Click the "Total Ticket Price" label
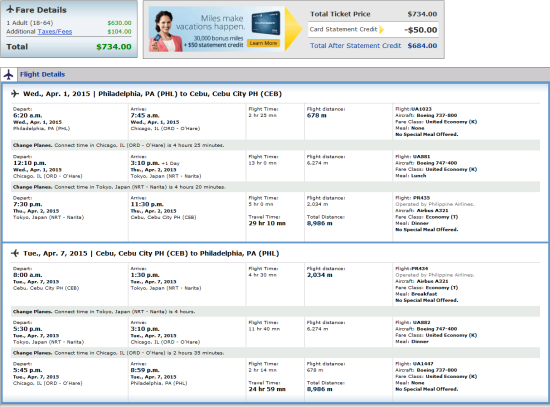Viewport: 550px width, 407px height. coord(340,14)
